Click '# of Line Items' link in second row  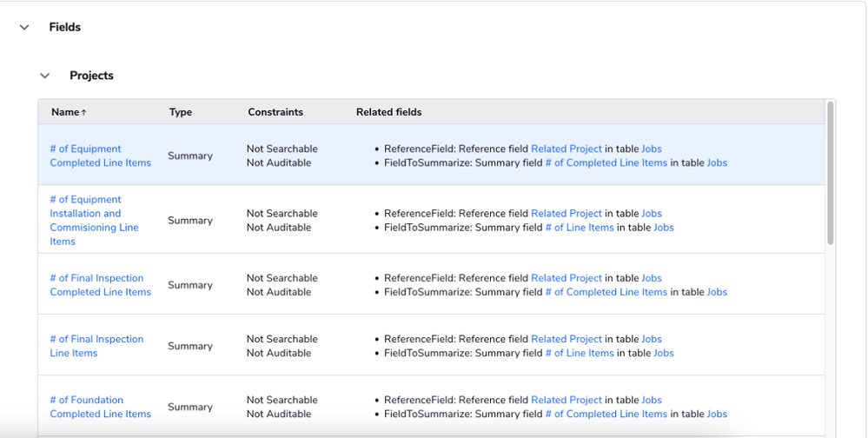click(579, 228)
